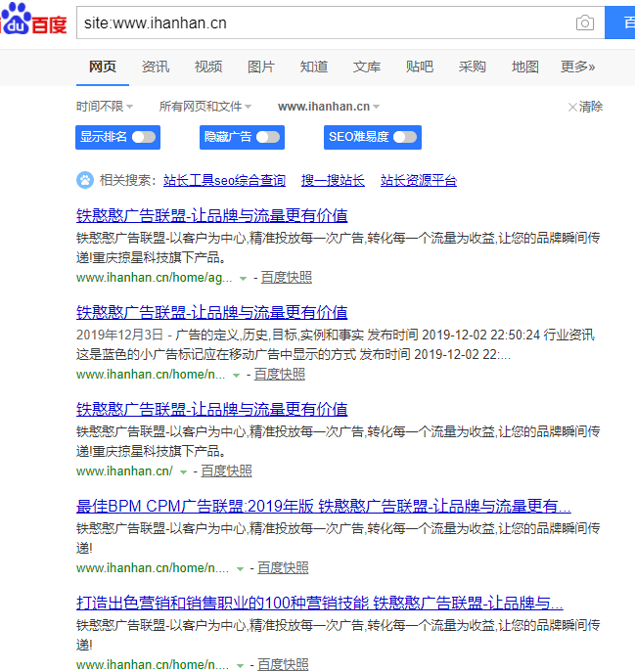Switch to the 采购 tab
This screenshot has width=635, height=672.
[x=472, y=67]
